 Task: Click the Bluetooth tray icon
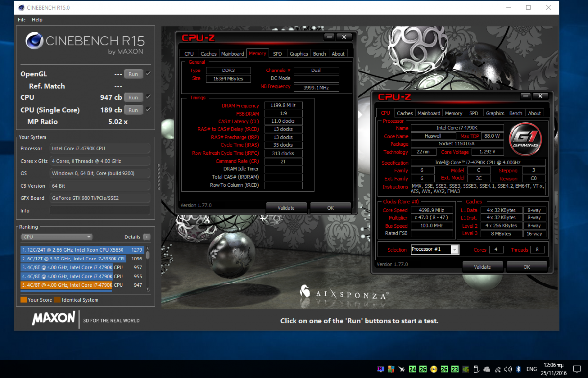519,369
